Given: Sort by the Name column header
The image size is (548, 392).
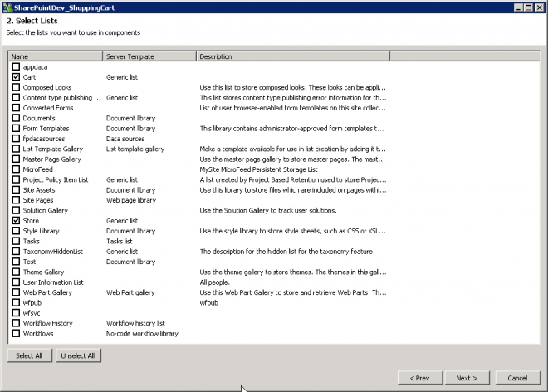Looking at the screenshot, I should pyautogui.click(x=56, y=56).
